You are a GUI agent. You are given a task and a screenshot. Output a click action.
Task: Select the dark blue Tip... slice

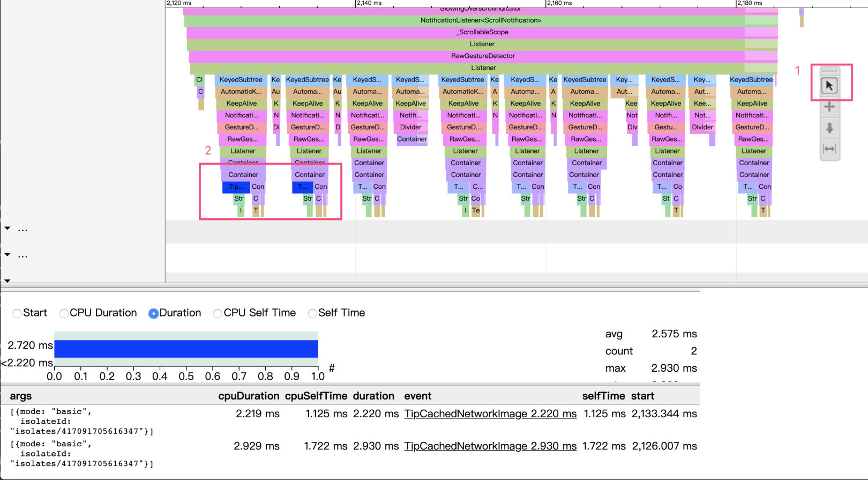tap(236, 187)
